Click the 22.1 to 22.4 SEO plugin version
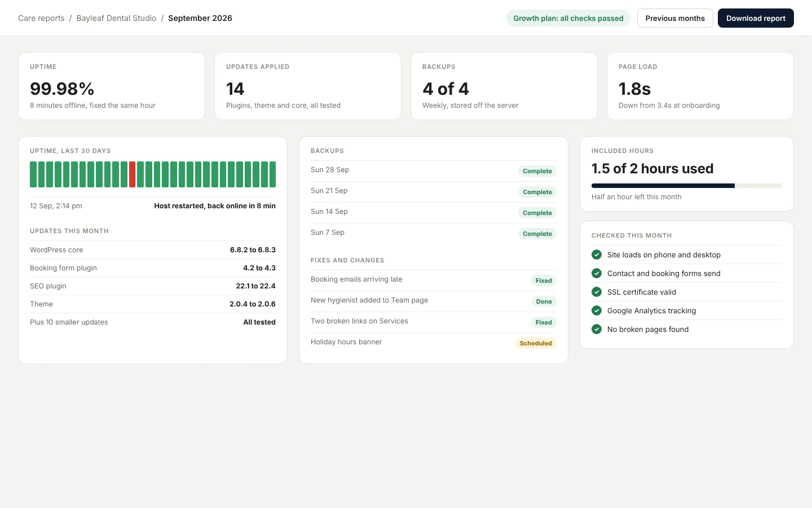812x508 pixels. 255,286
